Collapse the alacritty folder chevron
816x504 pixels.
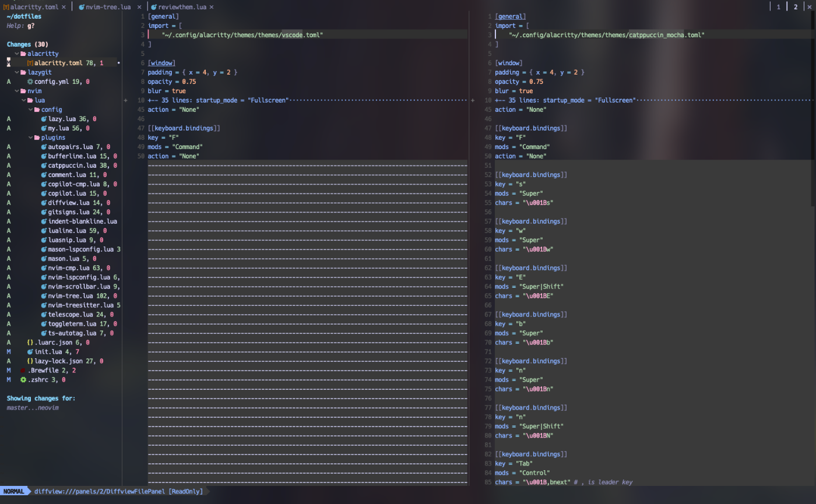(17, 54)
